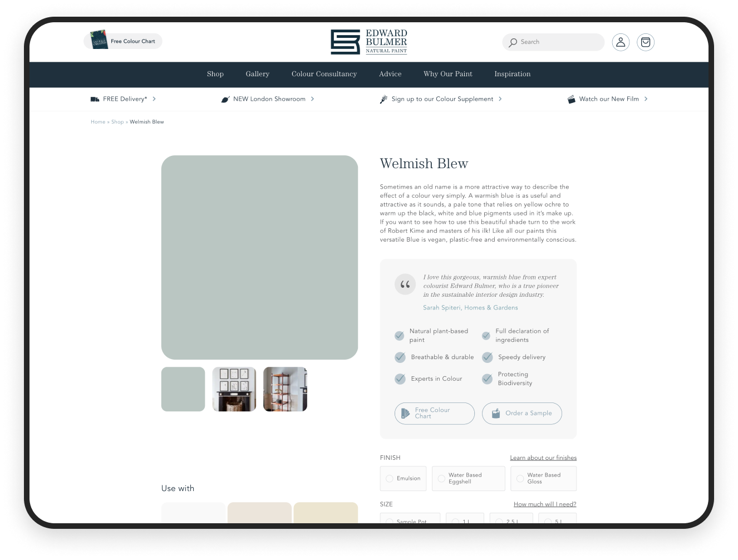Click the Welmish Blew breadcrumb text
The image size is (738, 560).
pyautogui.click(x=147, y=122)
